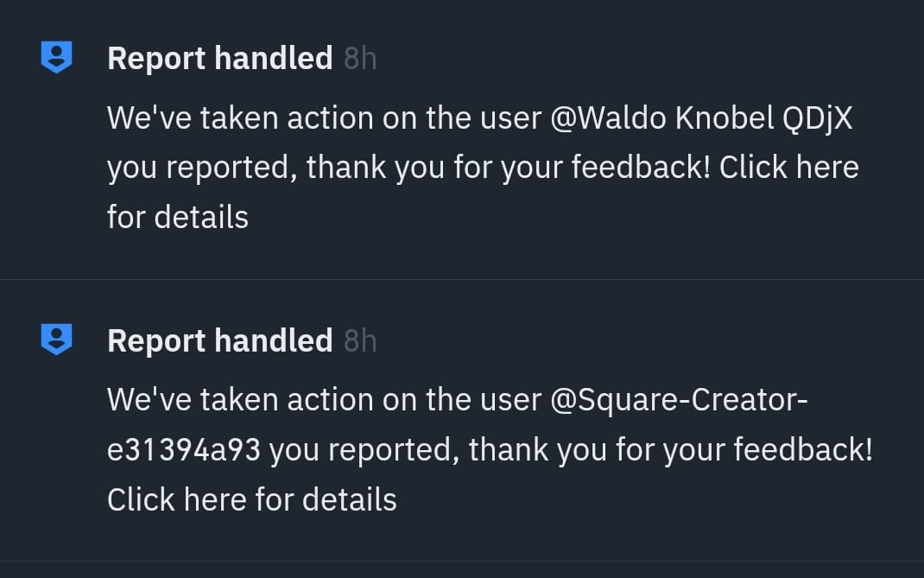
Task: Select 'for details' line under the Waldo Knobel message
Action: [x=178, y=217]
